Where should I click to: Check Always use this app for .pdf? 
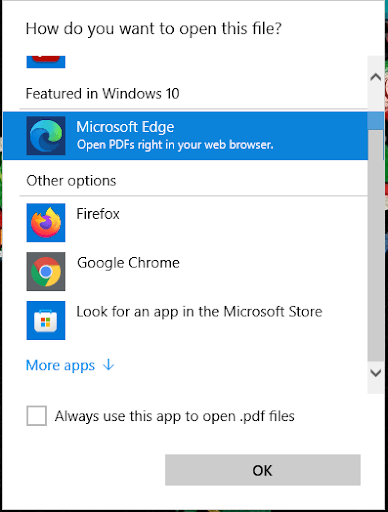point(36,416)
